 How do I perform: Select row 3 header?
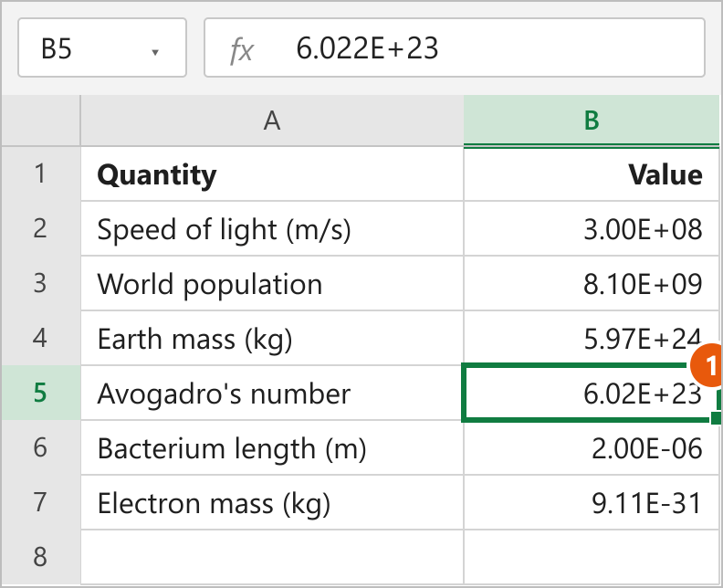click(x=40, y=283)
